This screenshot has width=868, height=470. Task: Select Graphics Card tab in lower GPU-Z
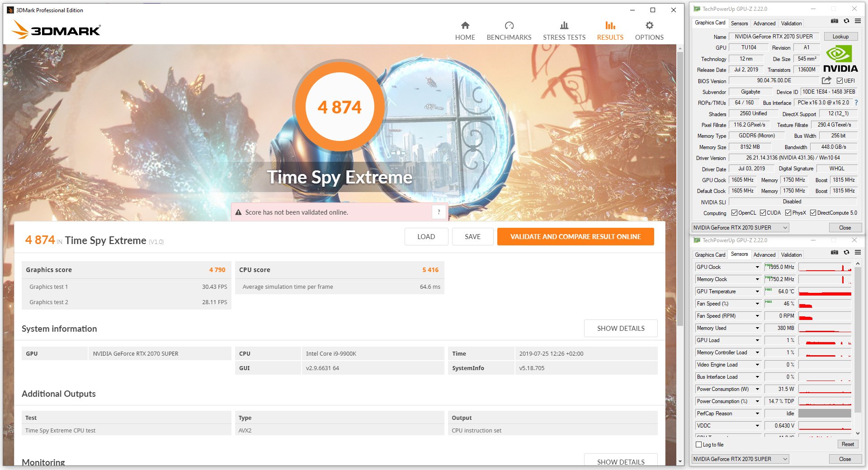click(710, 255)
